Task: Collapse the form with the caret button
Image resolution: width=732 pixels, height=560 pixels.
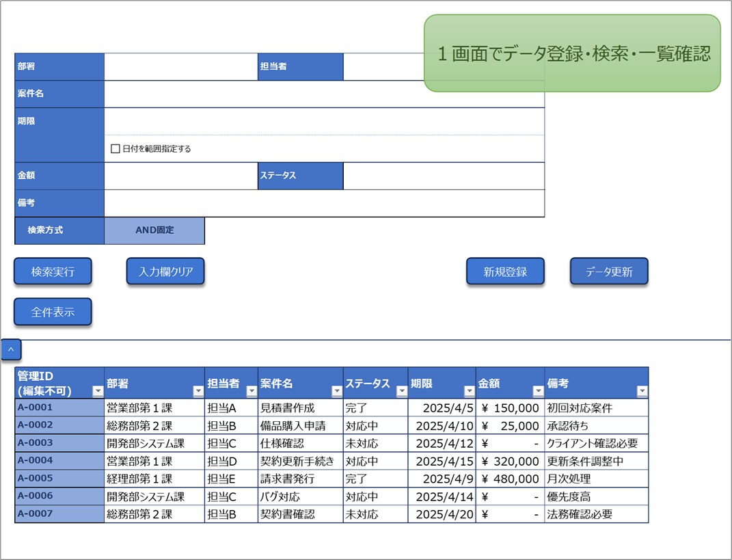Action: (11, 350)
